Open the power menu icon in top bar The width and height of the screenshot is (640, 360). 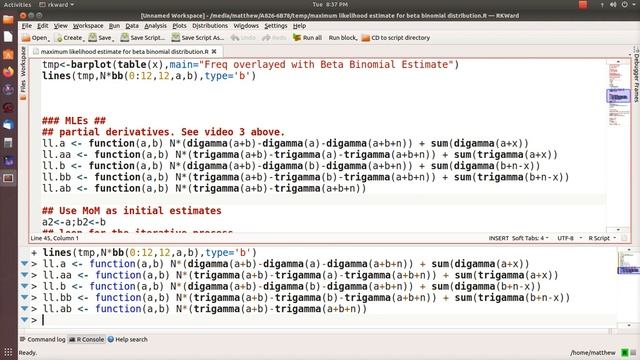tap(624, 4)
